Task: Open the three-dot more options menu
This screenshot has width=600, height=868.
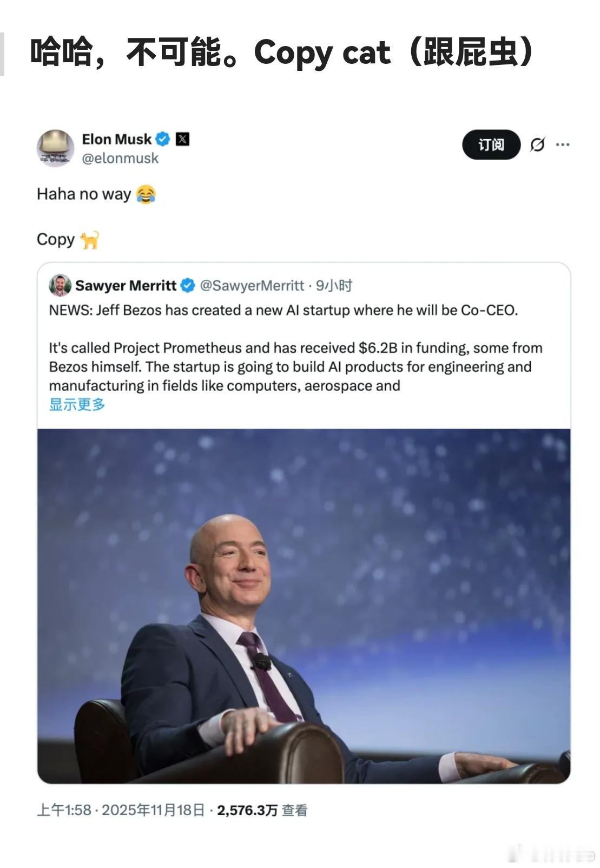Action: tap(563, 144)
